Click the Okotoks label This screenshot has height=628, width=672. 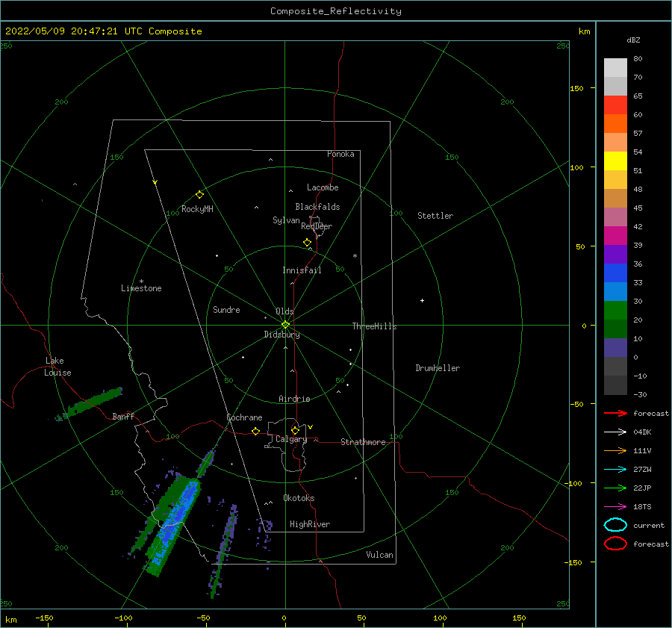point(299,498)
